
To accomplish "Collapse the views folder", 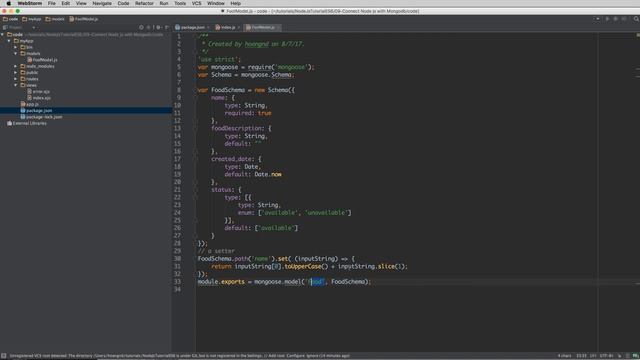I will tap(16, 85).
